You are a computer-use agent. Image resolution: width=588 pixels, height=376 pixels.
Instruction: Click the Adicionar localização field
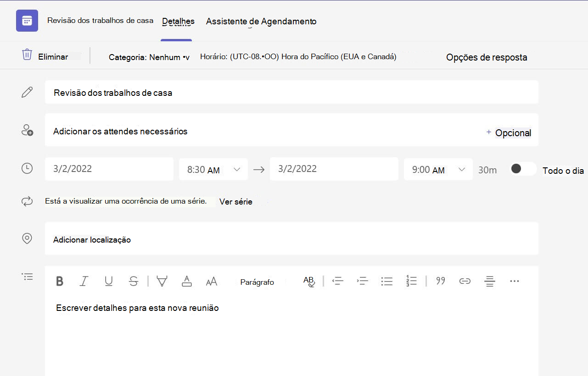pyautogui.click(x=291, y=238)
